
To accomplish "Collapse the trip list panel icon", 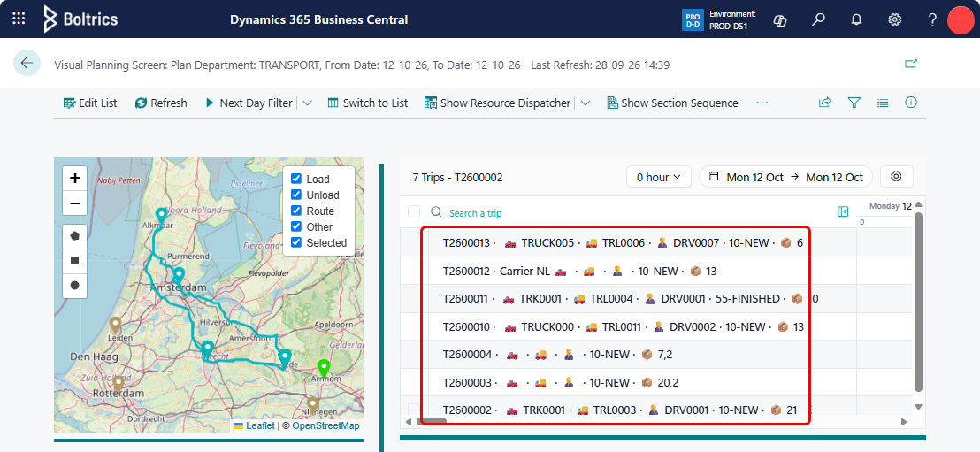I will click(x=843, y=212).
